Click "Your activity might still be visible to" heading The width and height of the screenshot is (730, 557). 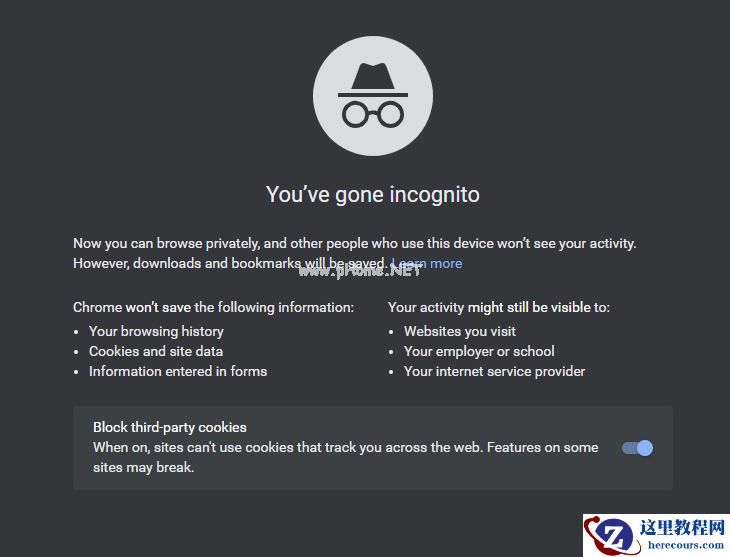[x=498, y=307]
